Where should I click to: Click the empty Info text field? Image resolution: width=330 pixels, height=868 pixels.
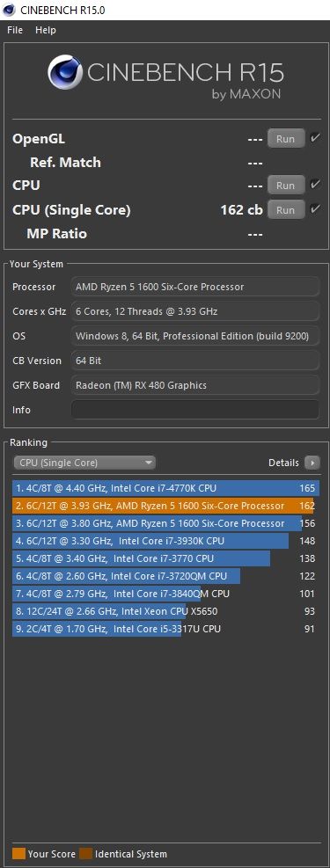pyautogui.click(x=195, y=410)
